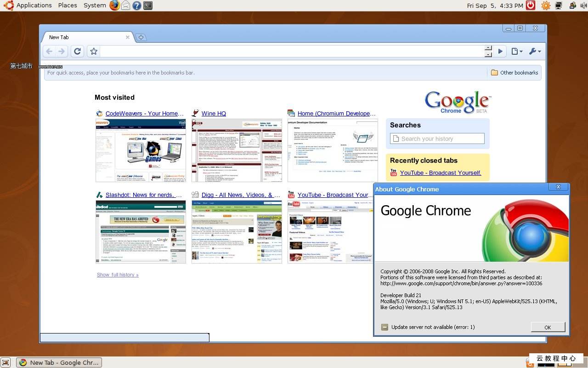Image resolution: width=588 pixels, height=368 pixels.
Task: Reopen YouTube from Recently closed tabs
Action: point(441,173)
